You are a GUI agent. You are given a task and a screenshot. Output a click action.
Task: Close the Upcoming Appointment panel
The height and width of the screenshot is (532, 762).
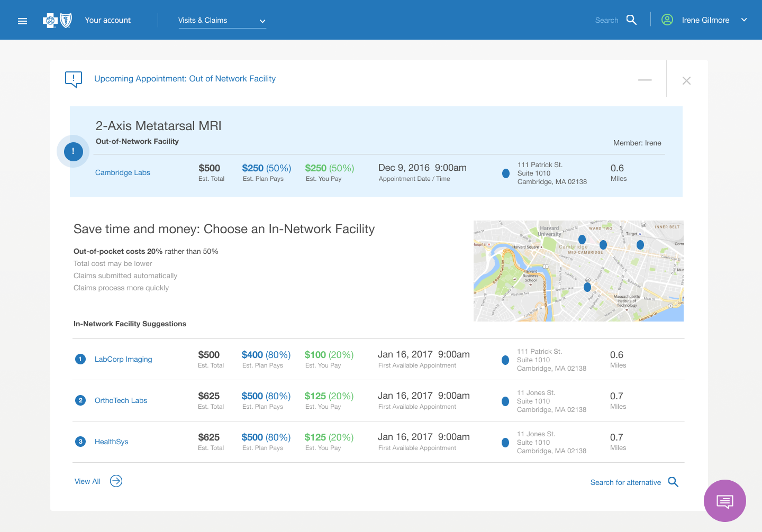coord(686,80)
